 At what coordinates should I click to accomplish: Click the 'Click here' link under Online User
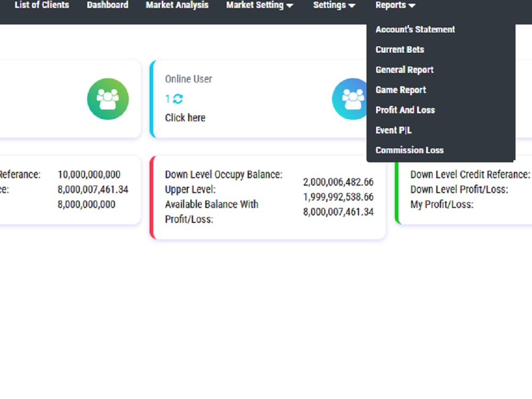point(185,118)
